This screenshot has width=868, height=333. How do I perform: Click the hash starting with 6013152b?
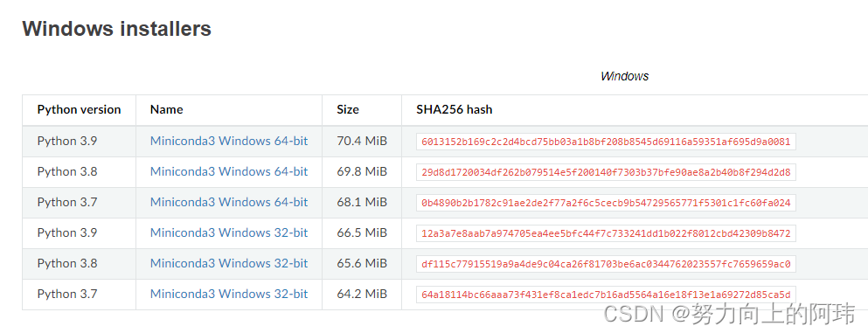[x=606, y=142]
